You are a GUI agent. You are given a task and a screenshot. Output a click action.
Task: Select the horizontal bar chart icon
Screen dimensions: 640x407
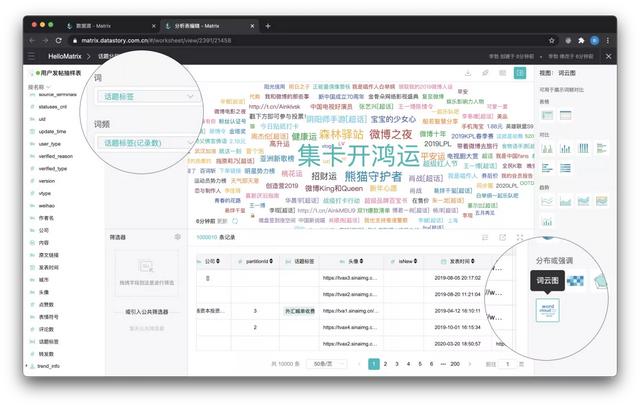click(x=547, y=168)
